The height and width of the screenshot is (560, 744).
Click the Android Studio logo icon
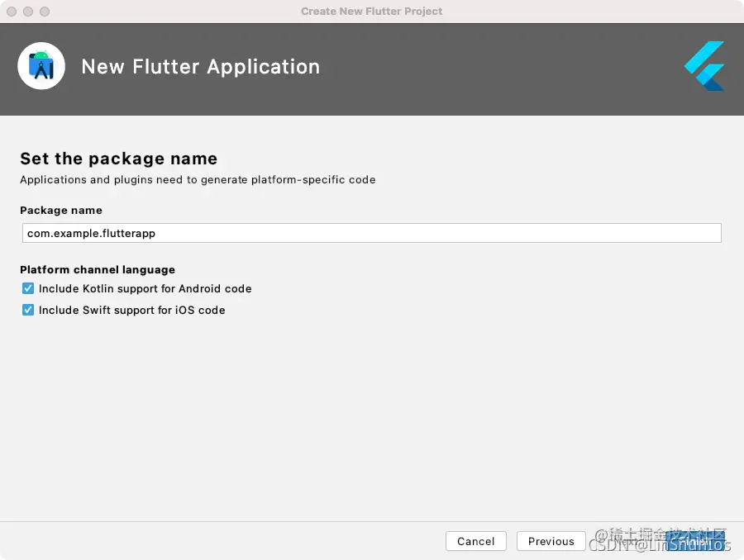coord(41,66)
